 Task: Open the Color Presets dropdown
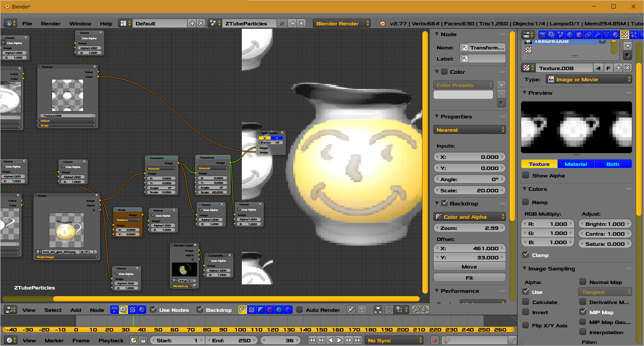tap(463, 85)
